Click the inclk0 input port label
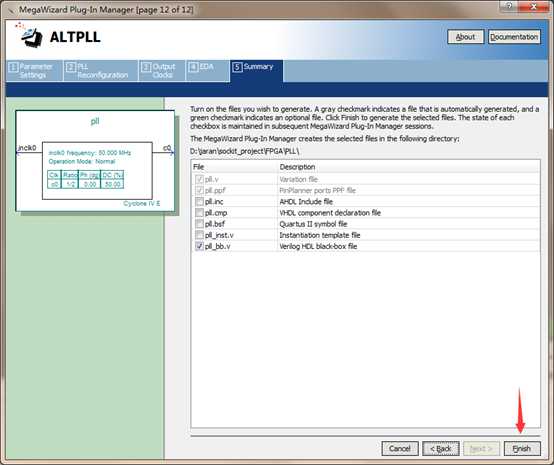The width and height of the screenshot is (554, 465). tap(27, 148)
